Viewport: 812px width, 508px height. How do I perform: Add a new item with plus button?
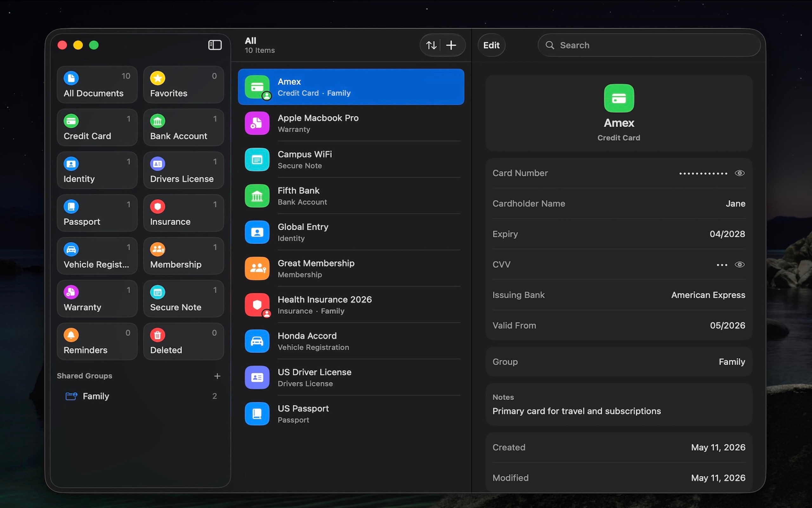tap(451, 45)
